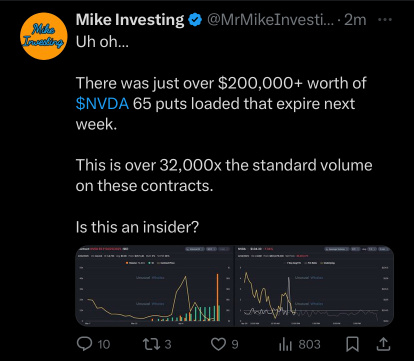Click the Mike Investing display name
The height and width of the screenshot is (361, 414).
tap(130, 20)
